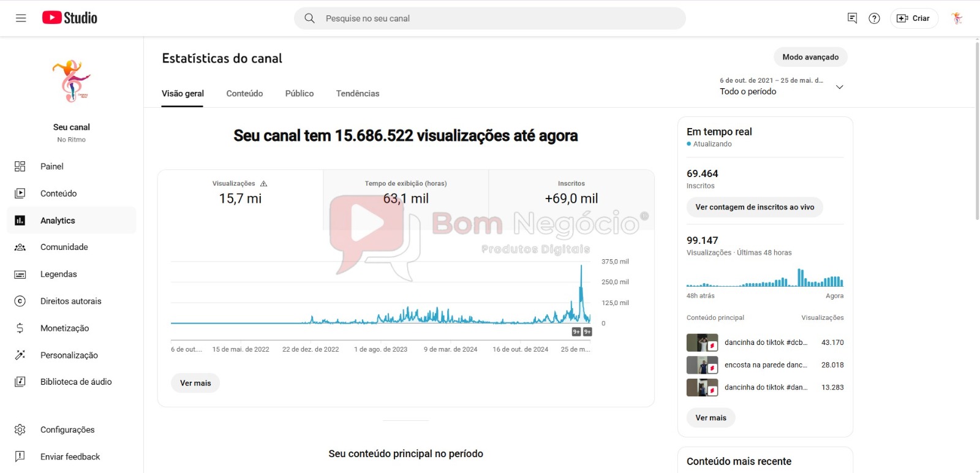Open thumbnail of video with 43.170 views
The image size is (980, 473).
point(702,342)
